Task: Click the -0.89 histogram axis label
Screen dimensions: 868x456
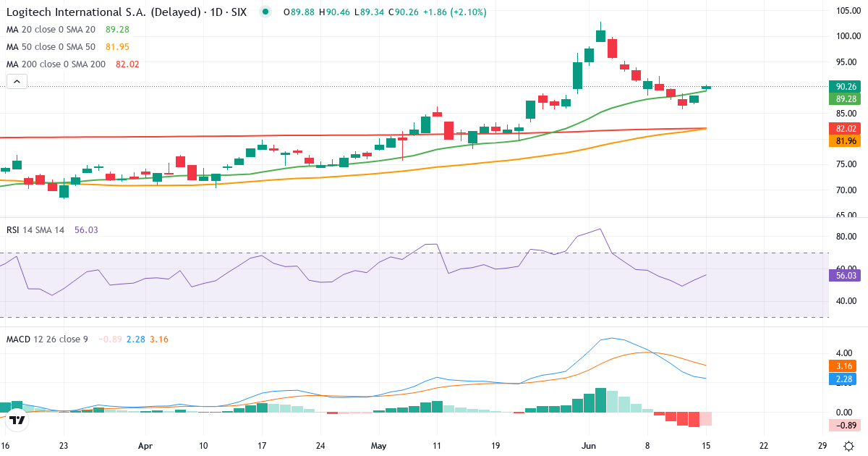Action: pos(844,426)
